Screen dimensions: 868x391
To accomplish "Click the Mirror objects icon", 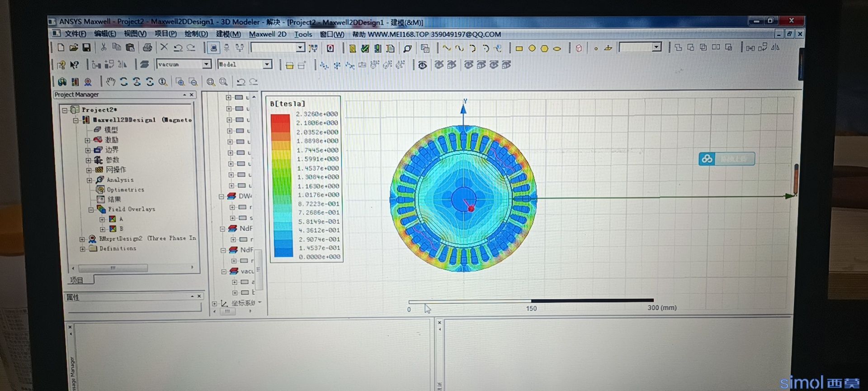I will coord(776,47).
